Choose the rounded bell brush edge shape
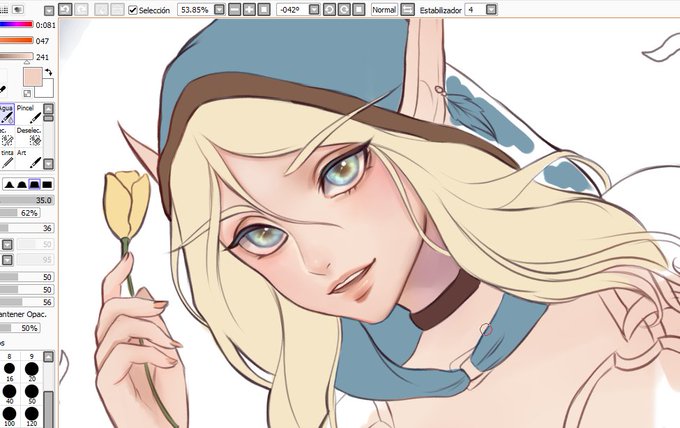 [x=22, y=185]
